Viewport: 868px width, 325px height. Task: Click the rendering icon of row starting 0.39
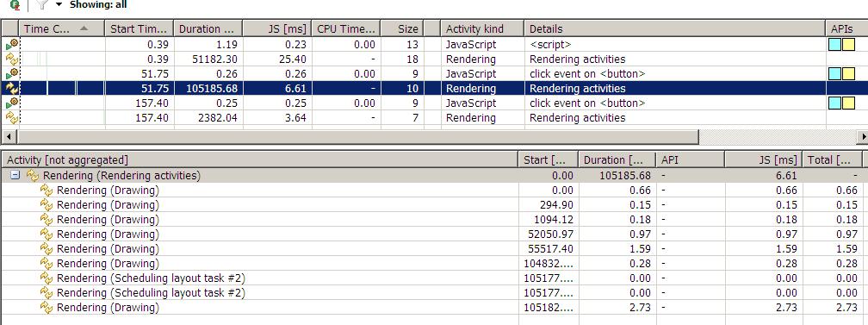pos(12,59)
